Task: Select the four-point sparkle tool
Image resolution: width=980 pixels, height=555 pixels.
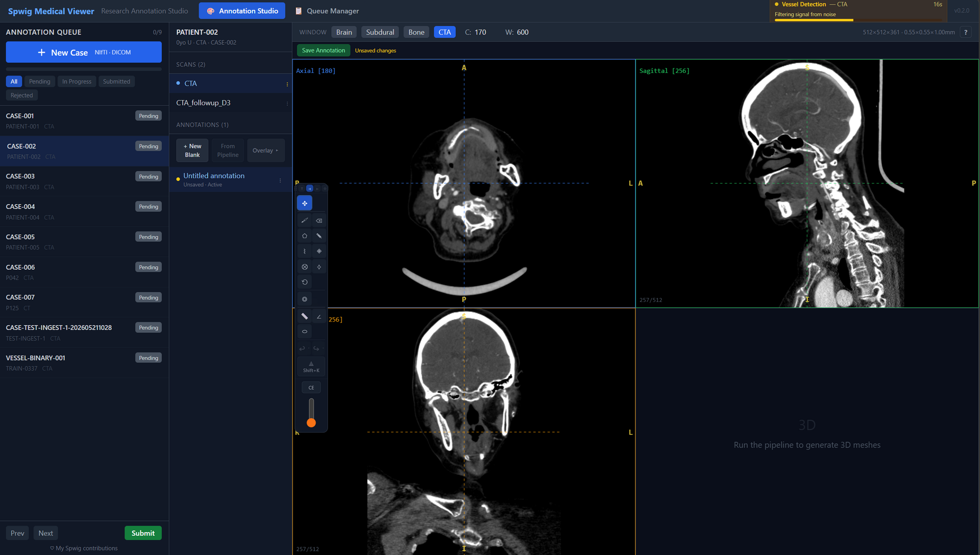Action: [319, 267]
